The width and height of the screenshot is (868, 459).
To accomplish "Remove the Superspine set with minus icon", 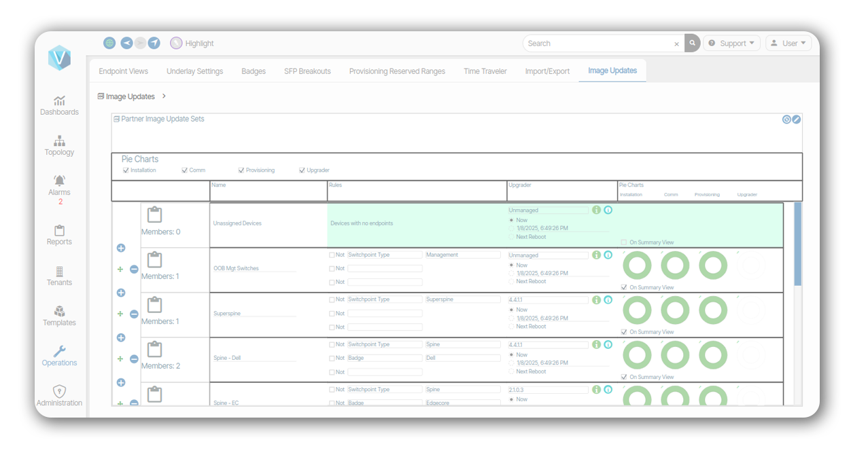I will click(x=134, y=314).
